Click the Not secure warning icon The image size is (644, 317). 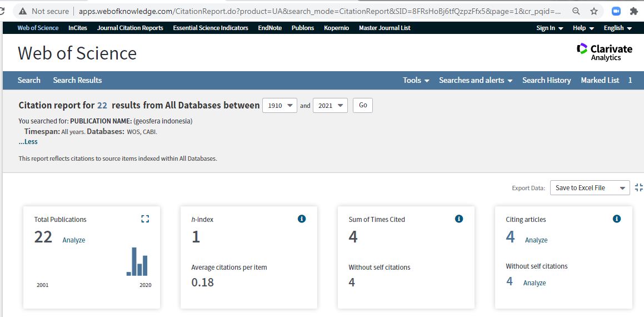[x=23, y=11]
